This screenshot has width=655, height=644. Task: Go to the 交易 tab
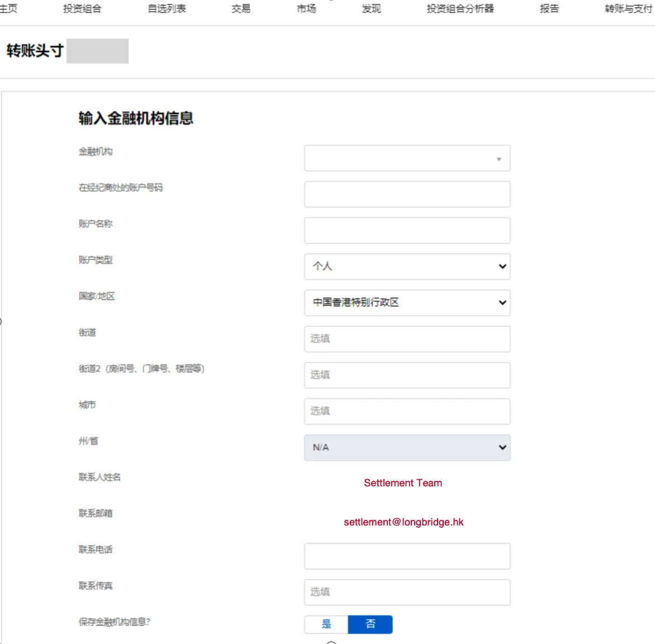[241, 8]
